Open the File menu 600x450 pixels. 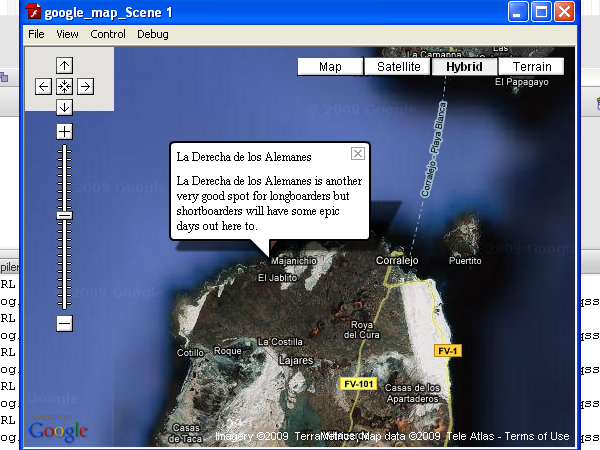(36, 34)
